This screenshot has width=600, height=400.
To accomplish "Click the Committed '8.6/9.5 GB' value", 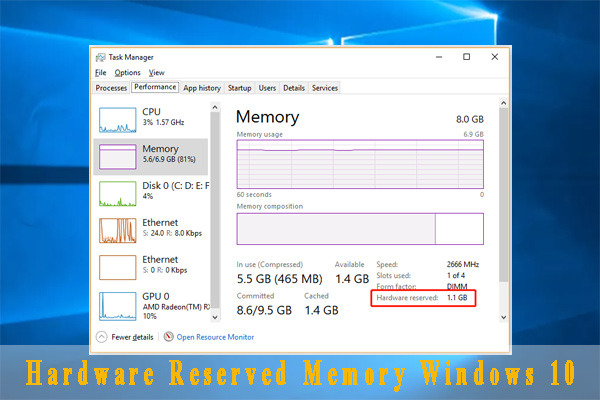I will coord(264,310).
